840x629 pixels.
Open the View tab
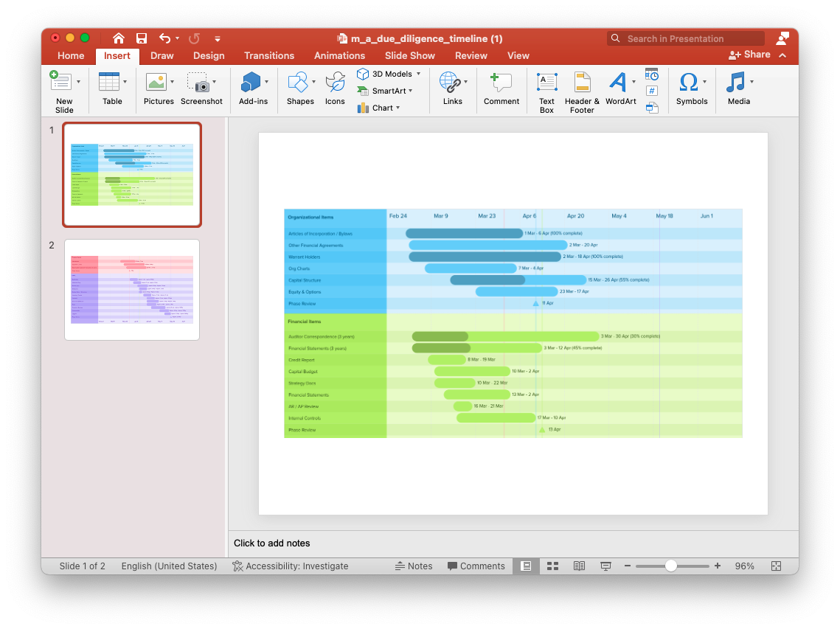click(x=518, y=56)
